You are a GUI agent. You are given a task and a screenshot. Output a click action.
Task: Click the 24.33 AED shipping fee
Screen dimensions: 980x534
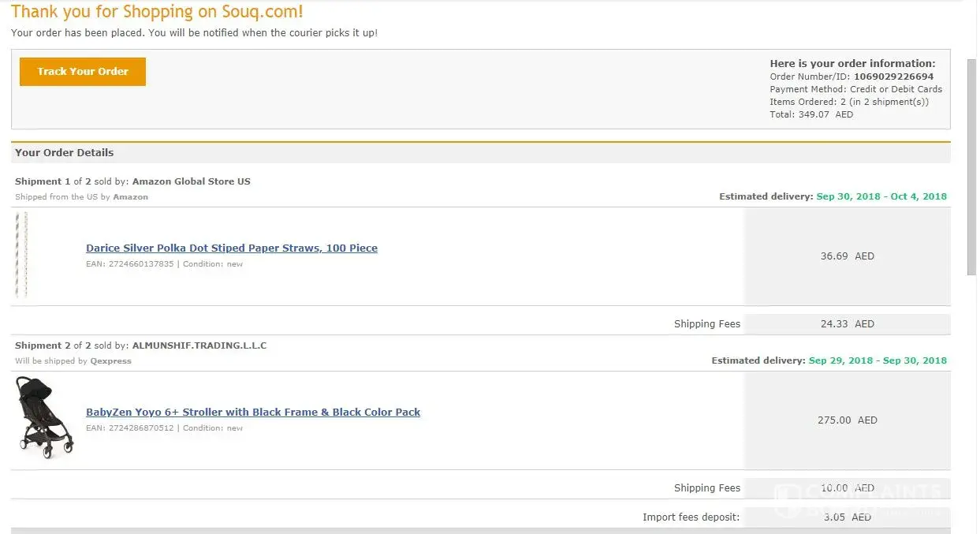coord(847,324)
